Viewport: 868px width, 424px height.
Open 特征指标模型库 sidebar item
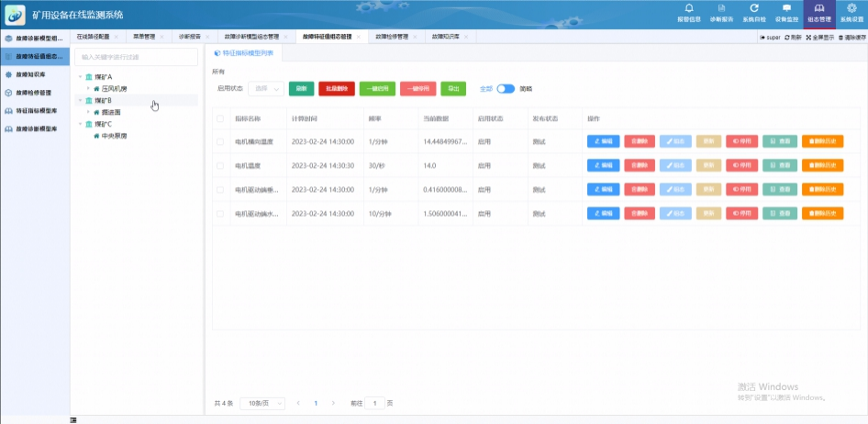click(36, 110)
